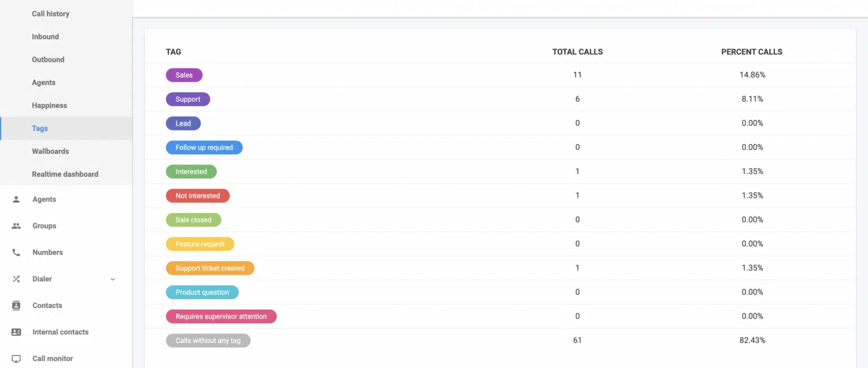Open the Realtime dashboard
Image resolution: width=868 pixels, height=368 pixels.
click(65, 174)
